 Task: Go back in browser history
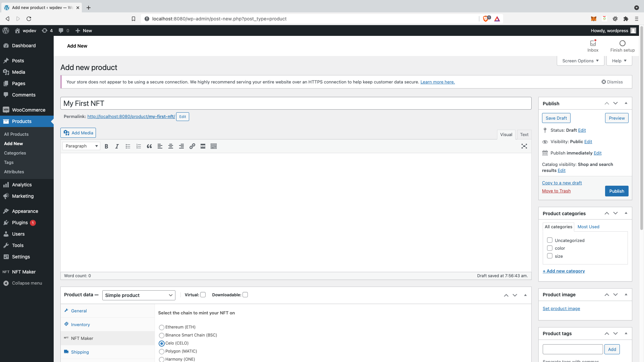pyautogui.click(x=7, y=19)
